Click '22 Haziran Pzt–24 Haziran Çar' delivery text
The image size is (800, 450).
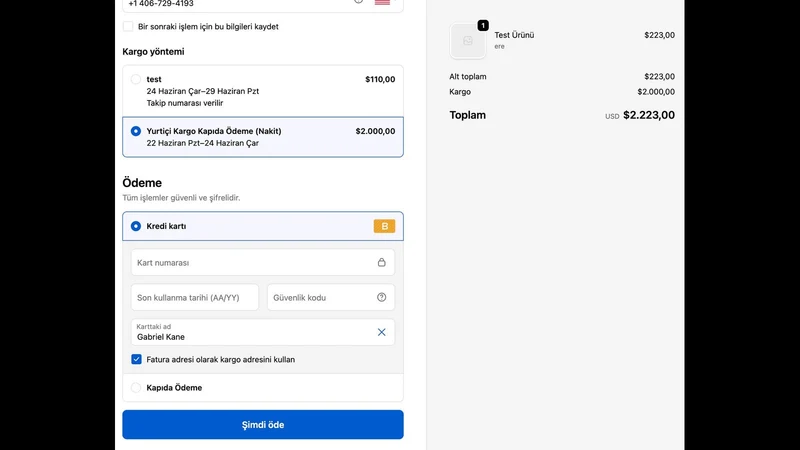coord(203,143)
